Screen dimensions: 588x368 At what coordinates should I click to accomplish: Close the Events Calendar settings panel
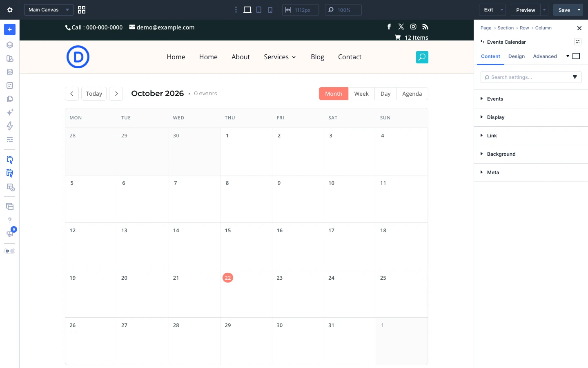tap(579, 28)
